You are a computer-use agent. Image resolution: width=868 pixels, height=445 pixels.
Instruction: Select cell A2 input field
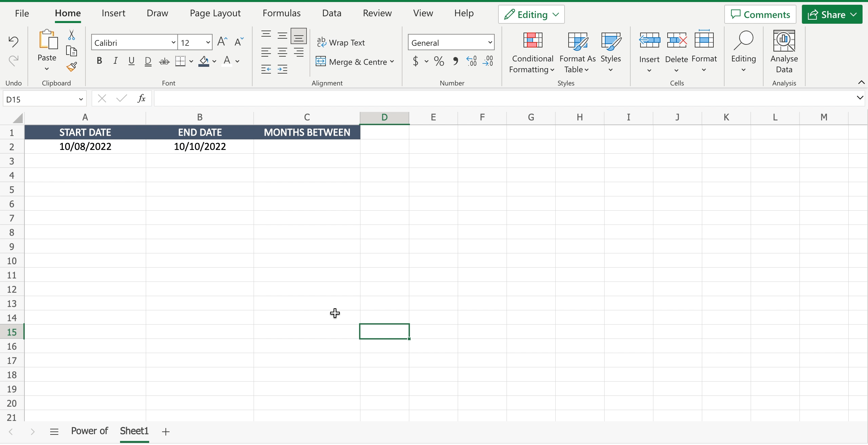click(x=85, y=146)
